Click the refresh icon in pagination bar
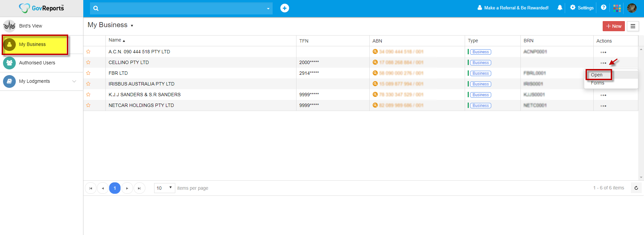 [x=636, y=188]
